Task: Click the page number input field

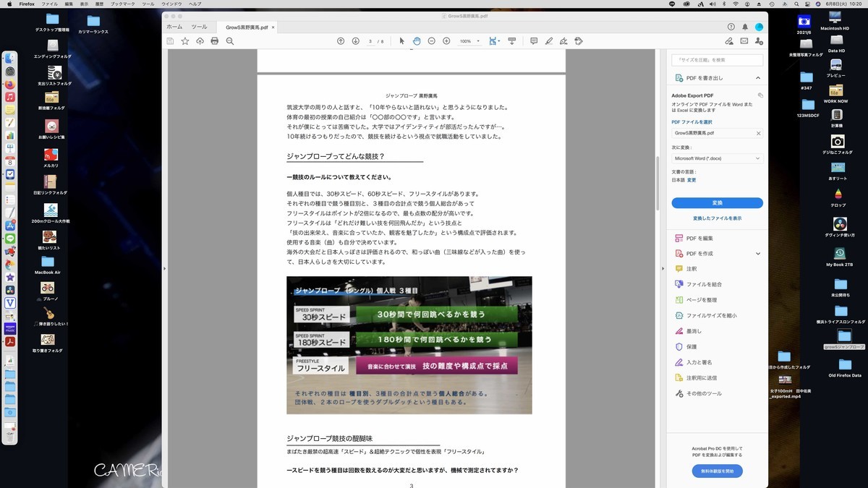Action: click(371, 41)
